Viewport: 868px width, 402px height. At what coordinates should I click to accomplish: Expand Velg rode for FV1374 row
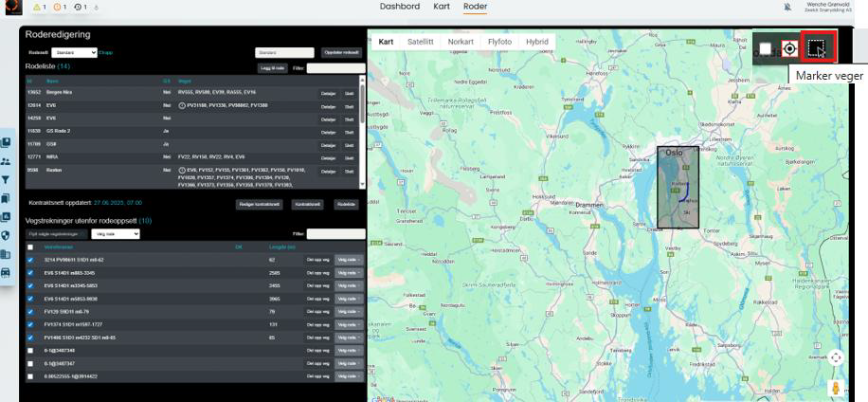[349, 323]
